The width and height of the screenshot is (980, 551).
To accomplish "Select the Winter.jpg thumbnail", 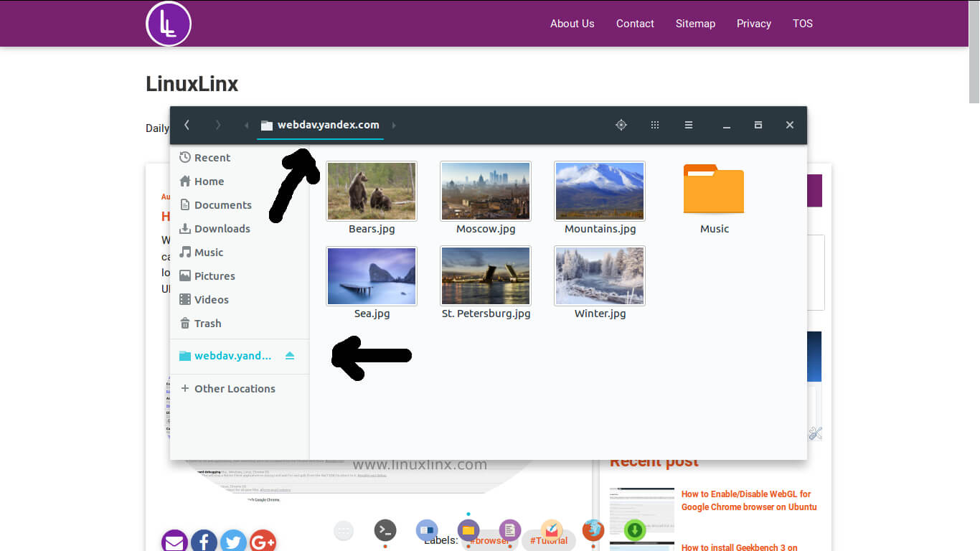I will [x=600, y=275].
